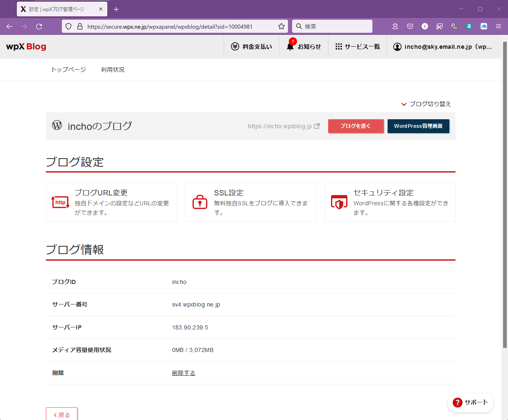Screen dimensions: 508x420
Task: Click the server name sv4.wpxblog.ne.jp
Action: coord(196,305)
